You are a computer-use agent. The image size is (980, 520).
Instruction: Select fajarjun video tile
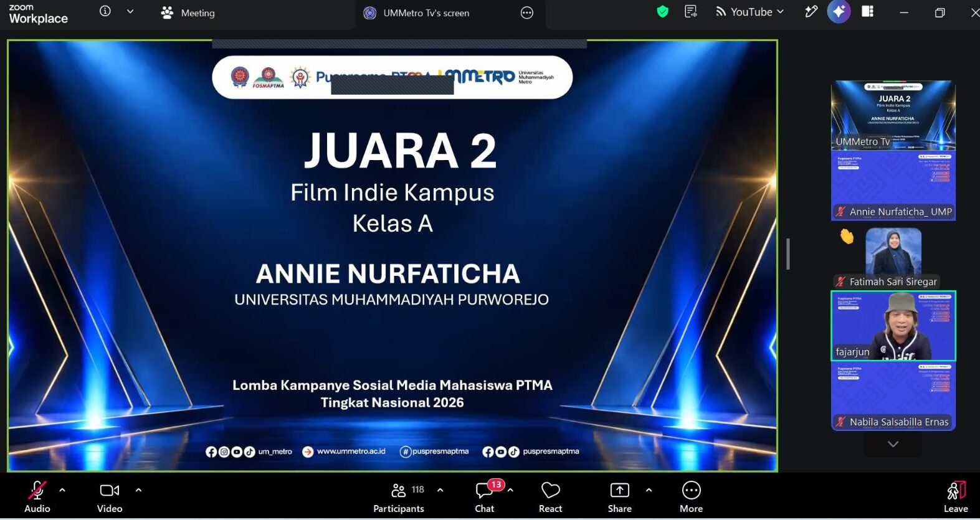[x=893, y=326]
